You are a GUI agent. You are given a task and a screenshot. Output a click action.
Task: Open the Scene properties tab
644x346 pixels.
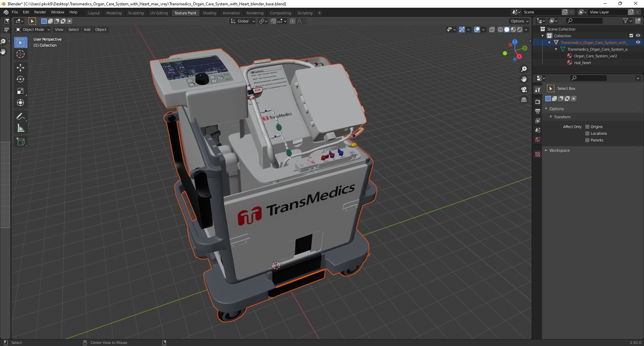538,130
